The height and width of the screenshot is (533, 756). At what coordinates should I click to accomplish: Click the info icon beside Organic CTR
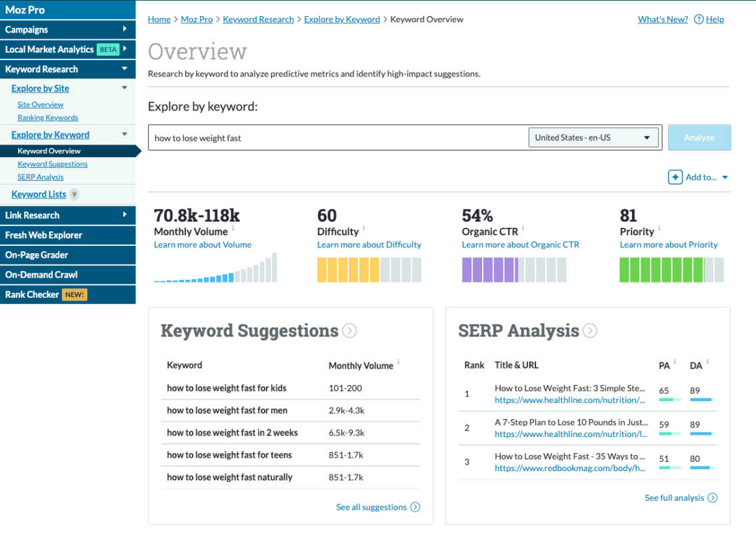(x=523, y=229)
